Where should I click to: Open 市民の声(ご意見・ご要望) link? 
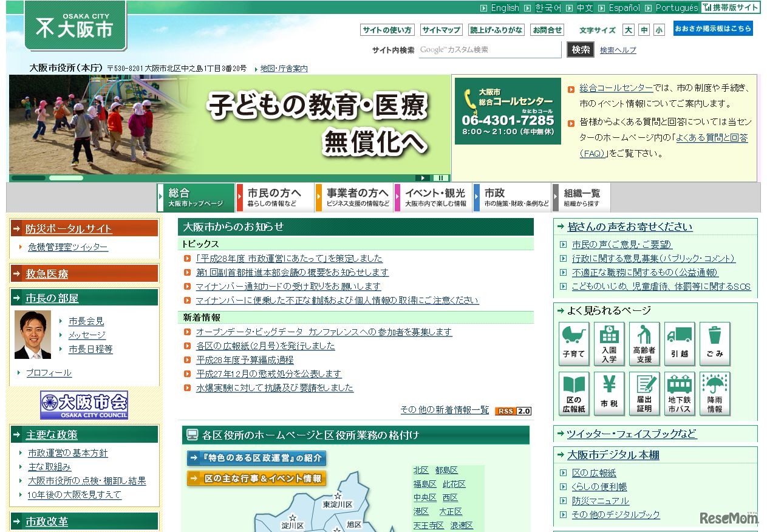click(622, 245)
